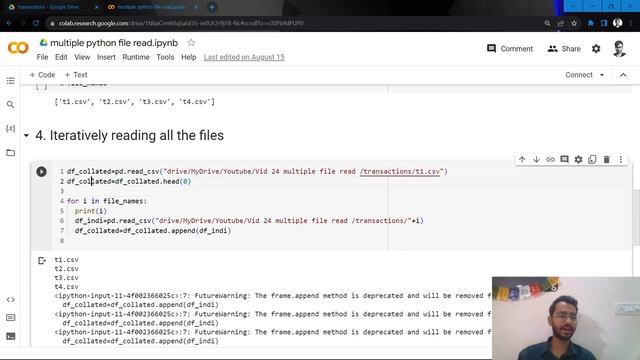
Task: Open the find and replace sidebar icon
Action: click(11, 104)
